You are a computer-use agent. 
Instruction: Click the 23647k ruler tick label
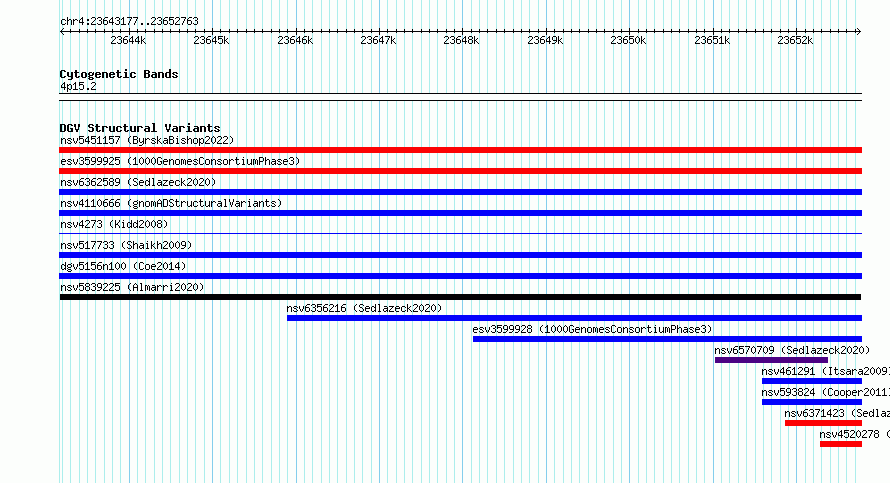point(378,40)
